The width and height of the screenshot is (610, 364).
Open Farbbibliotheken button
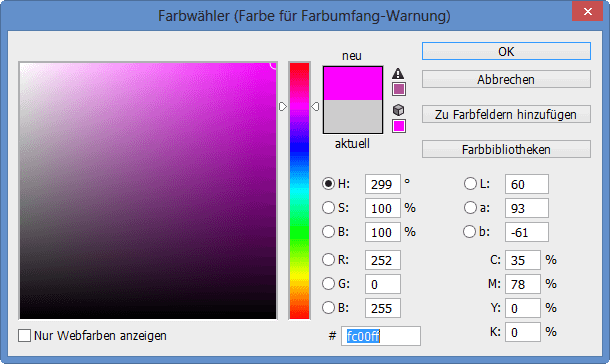coord(506,149)
